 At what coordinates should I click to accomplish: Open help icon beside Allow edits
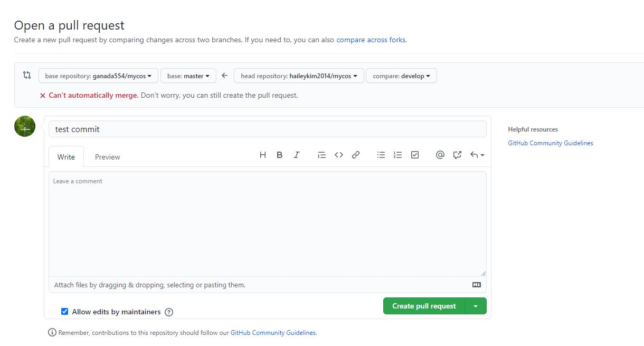tap(169, 312)
